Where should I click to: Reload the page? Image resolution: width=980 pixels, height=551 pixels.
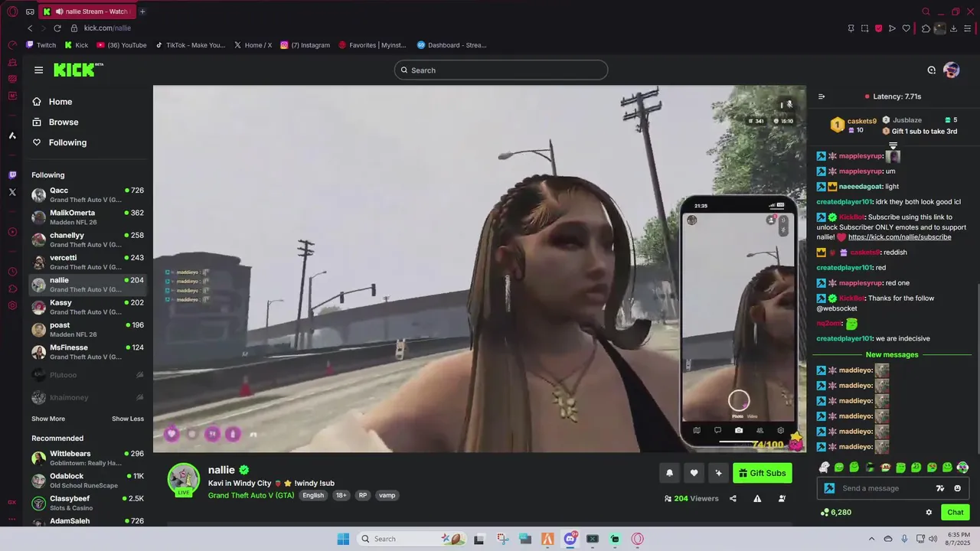tap(57, 28)
